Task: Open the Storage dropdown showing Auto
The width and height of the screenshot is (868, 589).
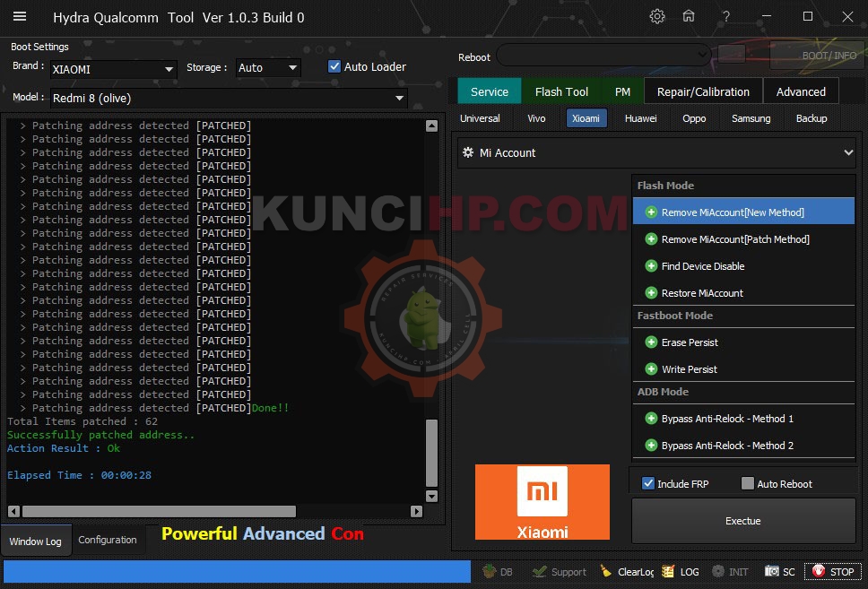Action: 268,67
